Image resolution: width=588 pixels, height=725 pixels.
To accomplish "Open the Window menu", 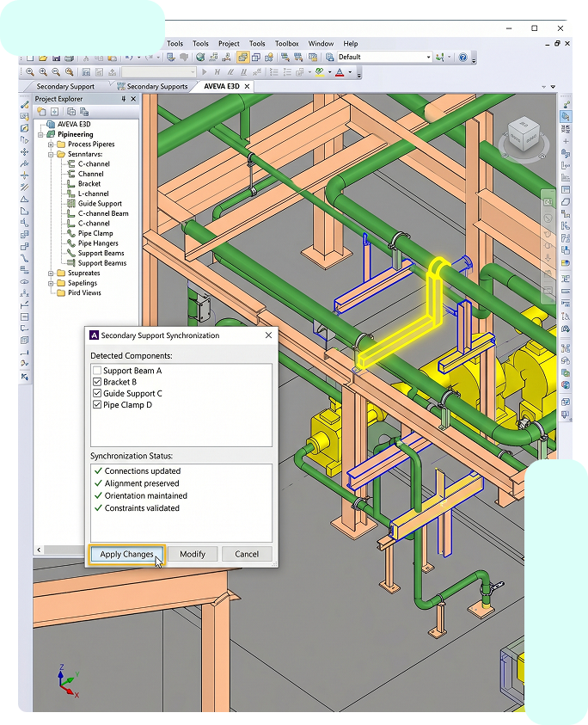I will click(321, 44).
